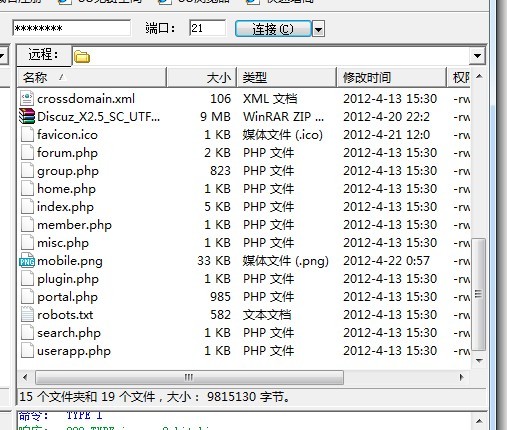Viewport: 507px width, 430px height.
Task: Click the log panel scroll up arrow
Action: tap(479, 421)
